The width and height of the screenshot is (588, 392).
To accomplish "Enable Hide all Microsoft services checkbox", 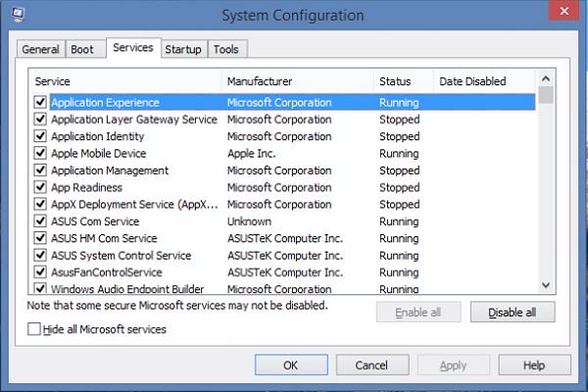I will click(x=35, y=330).
